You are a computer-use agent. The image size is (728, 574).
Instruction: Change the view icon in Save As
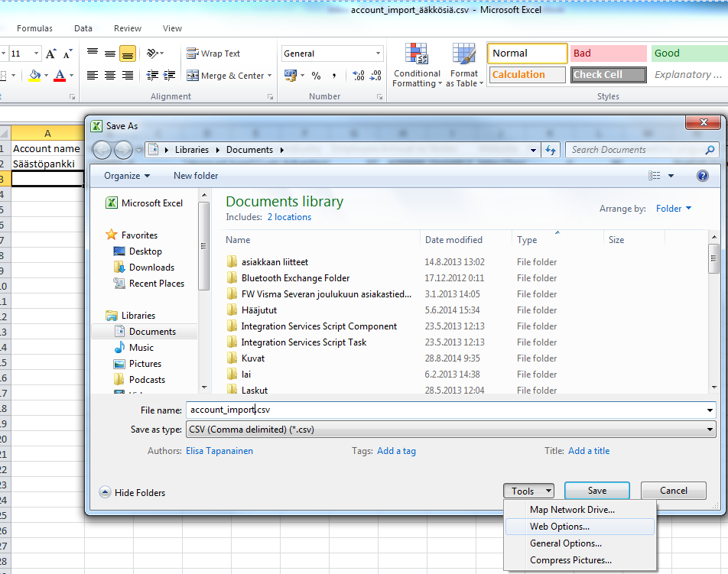click(654, 176)
